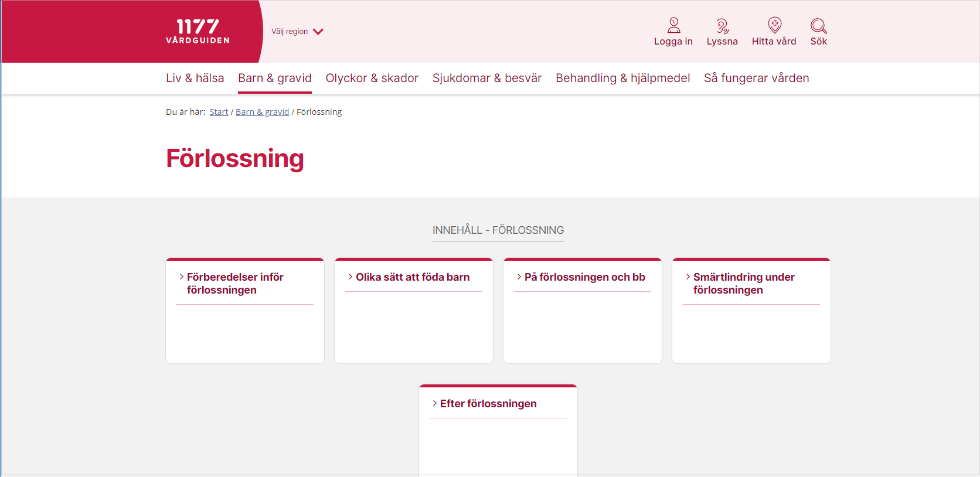
Task: Open Olyckor & skador menu item
Action: click(x=372, y=78)
